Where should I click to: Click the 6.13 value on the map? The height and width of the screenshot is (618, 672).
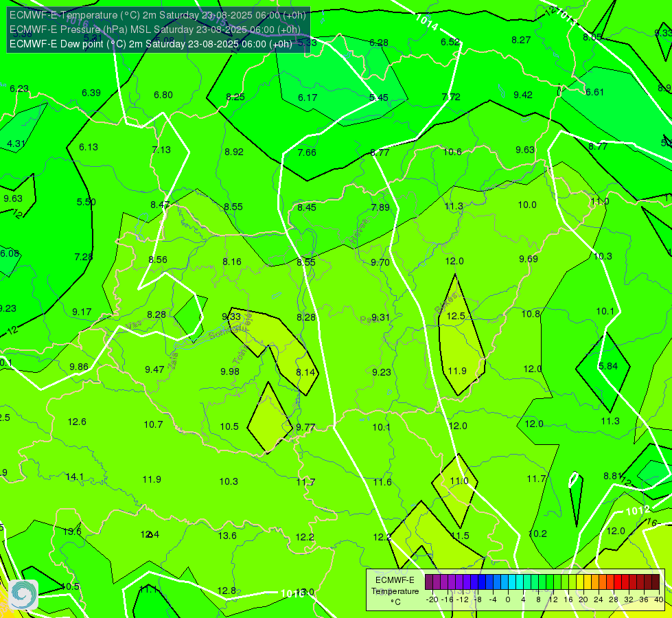[89, 147]
